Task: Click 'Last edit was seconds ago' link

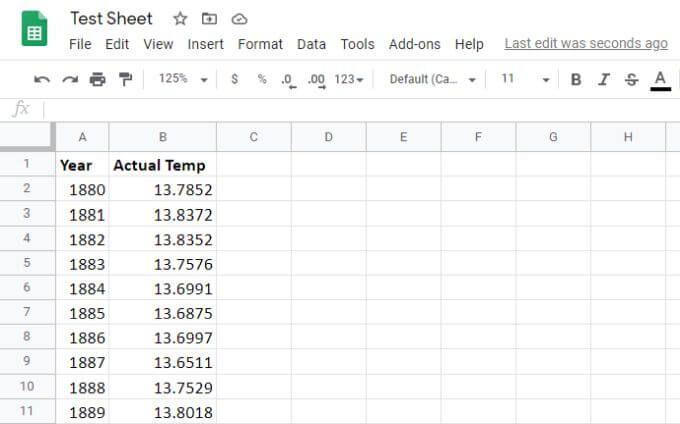Action: 586,43
